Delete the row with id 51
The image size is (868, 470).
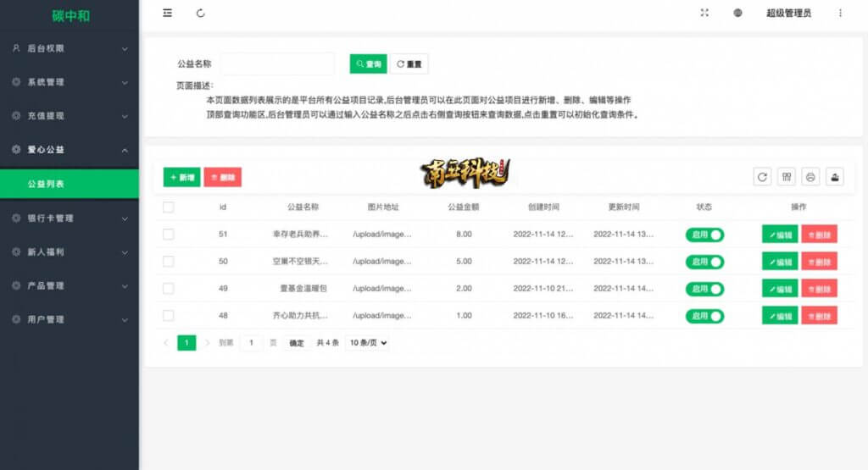pyautogui.click(x=820, y=235)
